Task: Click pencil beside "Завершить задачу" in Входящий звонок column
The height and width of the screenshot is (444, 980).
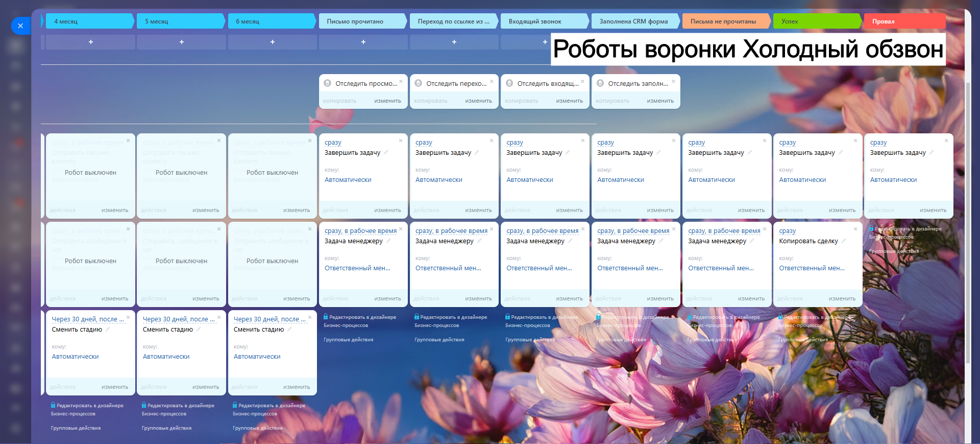Action: click(x=568, y=152)
